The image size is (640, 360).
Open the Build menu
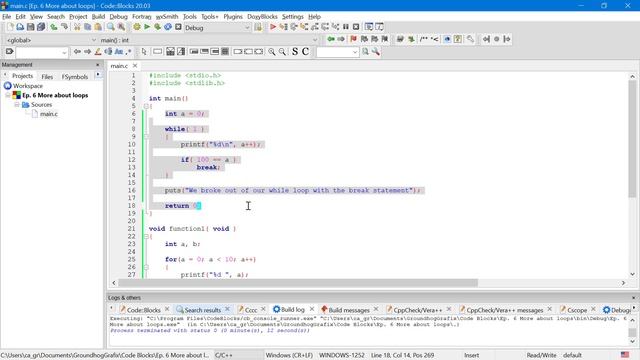(x=98, y=17)
